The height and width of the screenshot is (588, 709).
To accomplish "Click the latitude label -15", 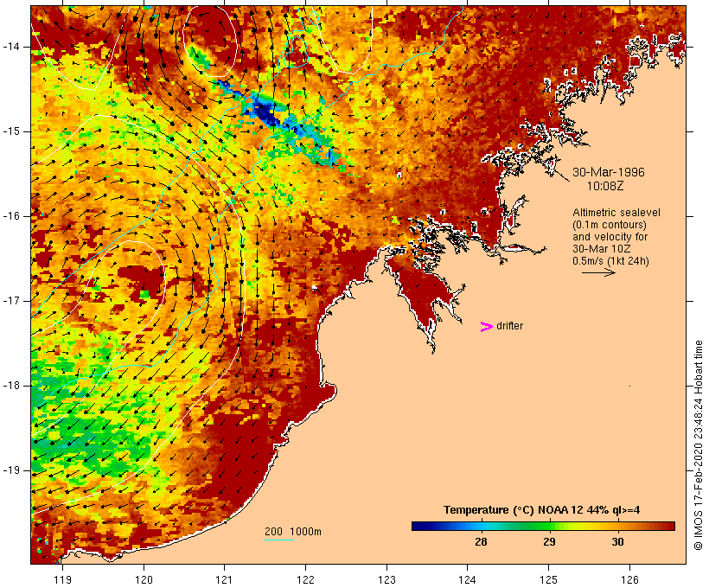I will coord(11,131).
